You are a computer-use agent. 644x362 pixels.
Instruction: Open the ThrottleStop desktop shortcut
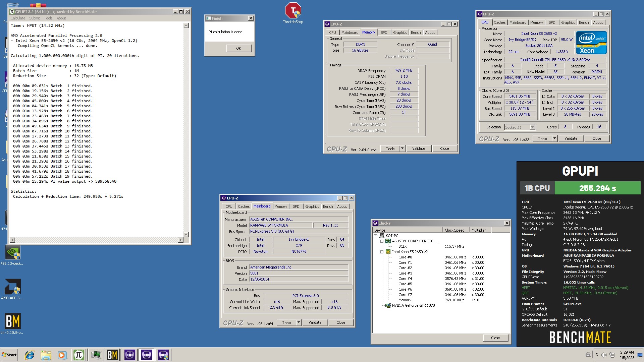(x=293, y=13)
